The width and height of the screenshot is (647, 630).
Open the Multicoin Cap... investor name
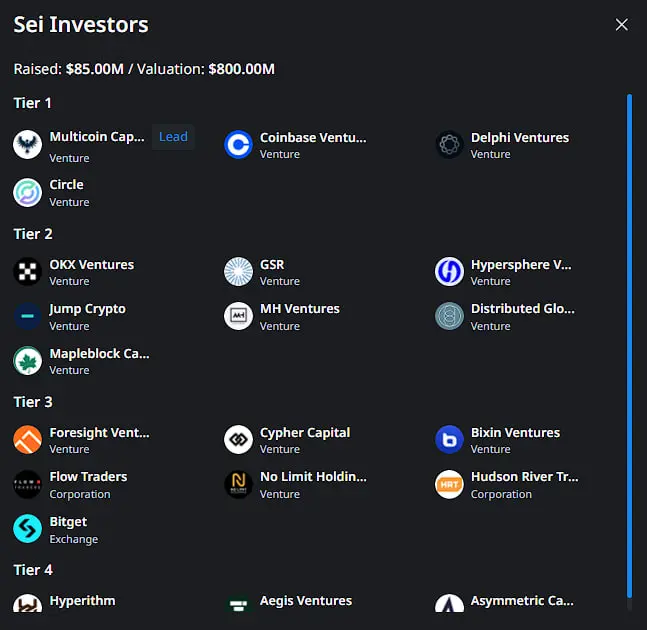pos(97,137)
